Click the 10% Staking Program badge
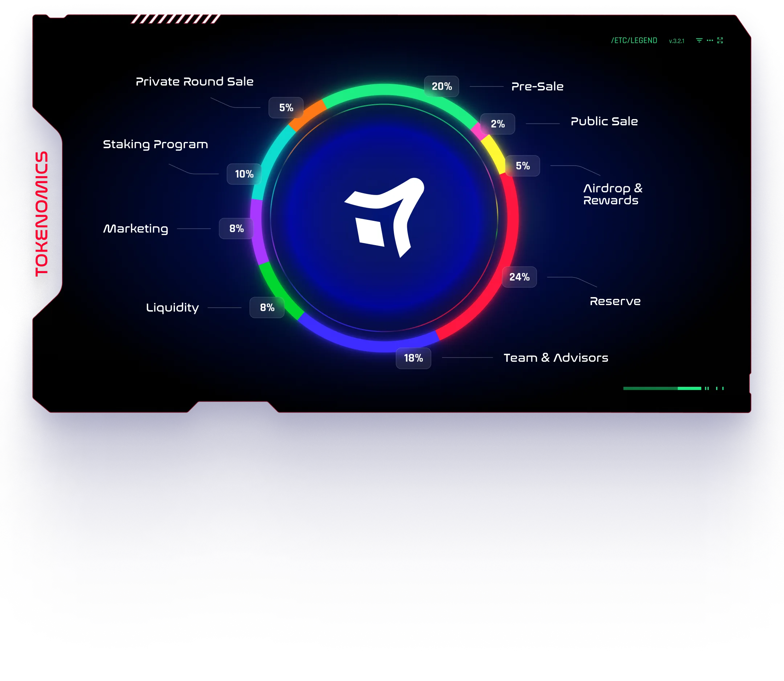Image resolution: width=784 pixels, height=681 pixels. click(244, 174)
